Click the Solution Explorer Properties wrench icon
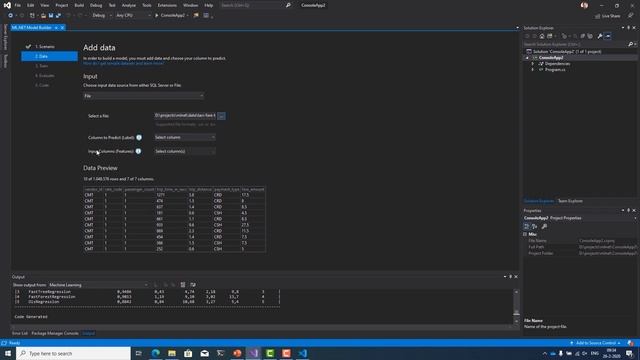The height and width of the screenshot is (360, 640). click(x=600, y=36)
